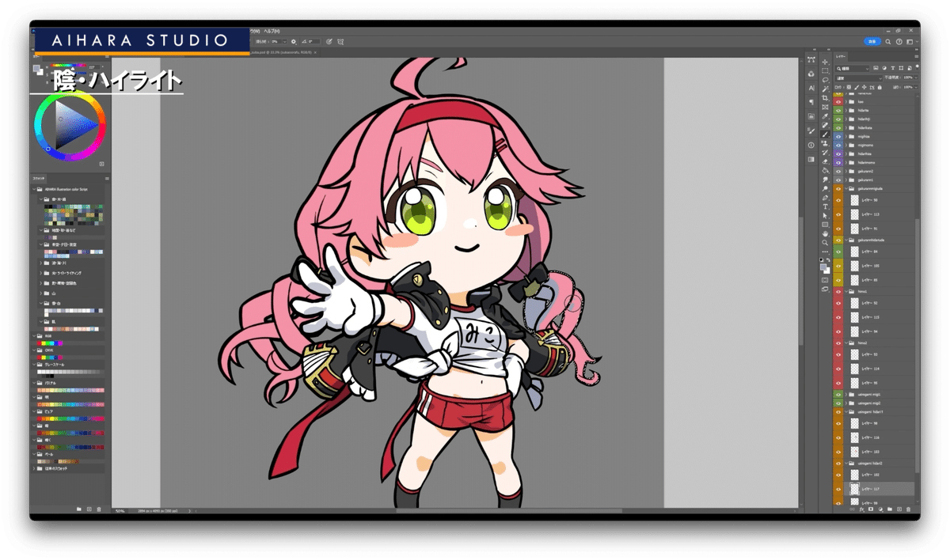Click the foreground color swatch in toolbar
The image size is (950, 560).
click(x=823, y=267)
